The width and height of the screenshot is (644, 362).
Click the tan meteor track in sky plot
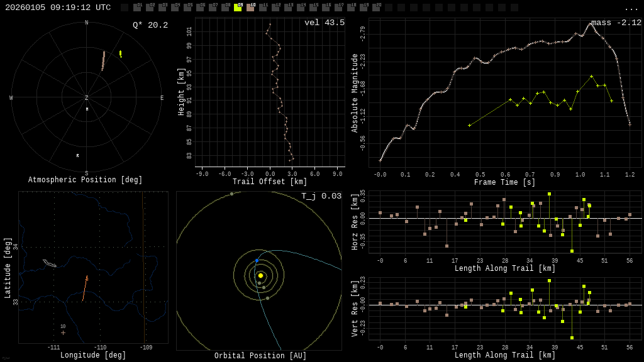[103, 60]
